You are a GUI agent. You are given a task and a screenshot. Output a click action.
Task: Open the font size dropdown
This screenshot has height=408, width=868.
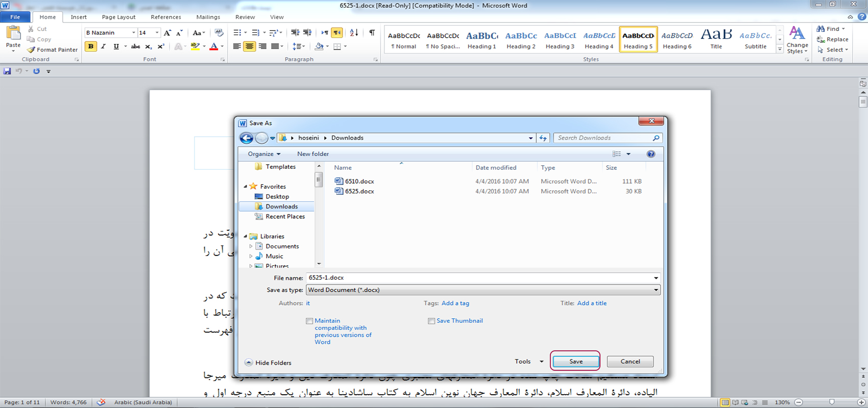(157, 33)
